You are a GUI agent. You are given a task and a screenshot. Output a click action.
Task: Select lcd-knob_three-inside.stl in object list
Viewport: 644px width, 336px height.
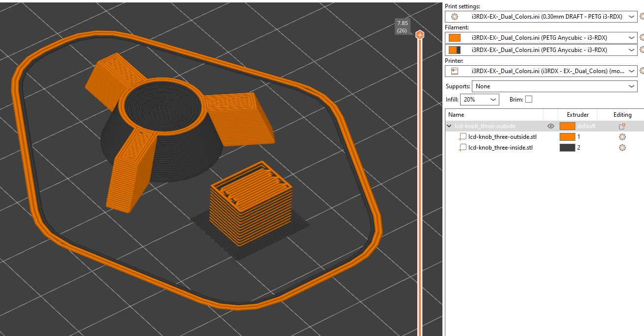[x=500, y=148]
